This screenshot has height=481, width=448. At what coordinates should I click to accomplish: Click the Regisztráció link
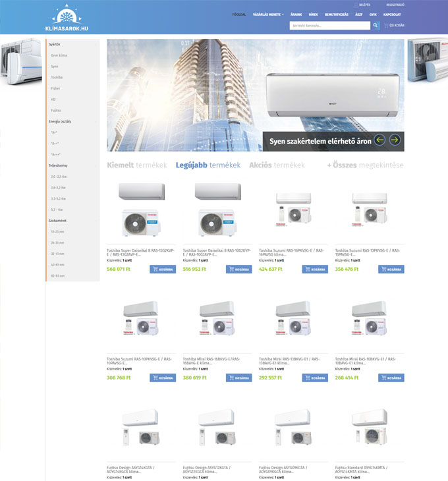point(395,5)
